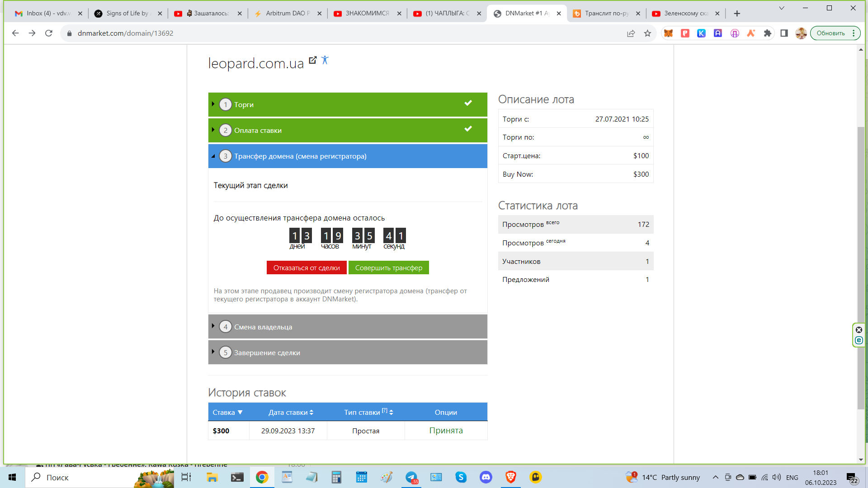Image resolution: width=868 pixels, height=488 pixels.
Task: Click the Просмотров всего 172 row
Action: [576, 224]
